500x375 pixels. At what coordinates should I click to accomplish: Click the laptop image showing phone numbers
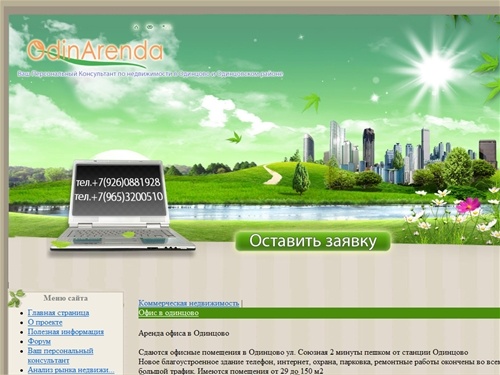coord(122,206)
